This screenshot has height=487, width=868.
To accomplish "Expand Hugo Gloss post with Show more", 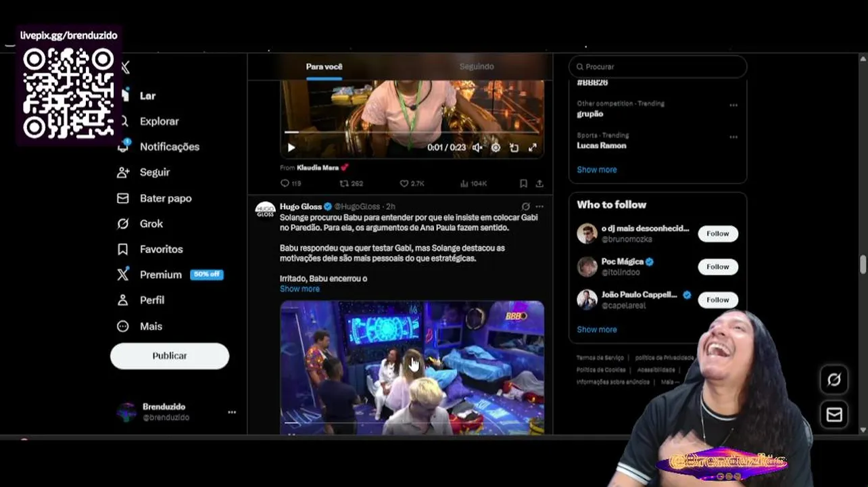I will [299, 289].
